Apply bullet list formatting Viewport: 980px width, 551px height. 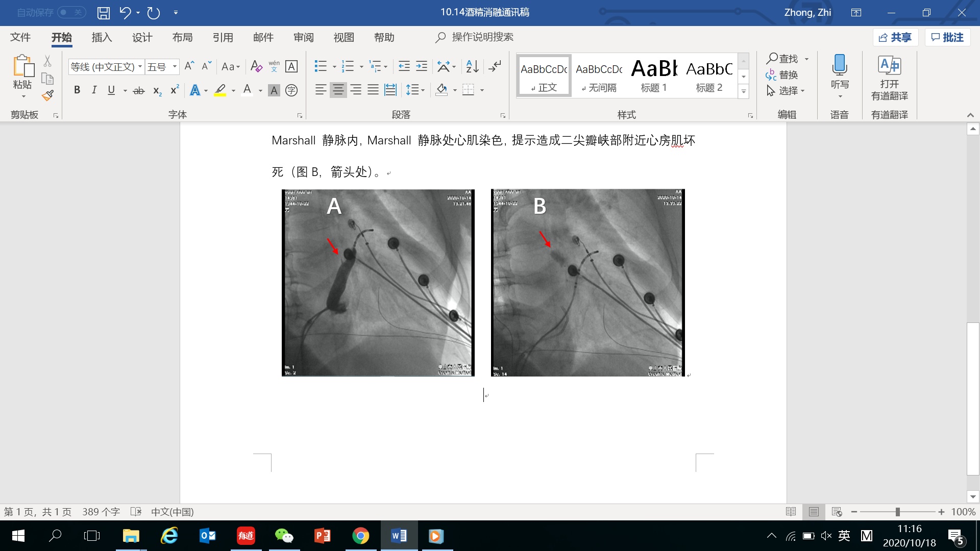tap(321, 66)
